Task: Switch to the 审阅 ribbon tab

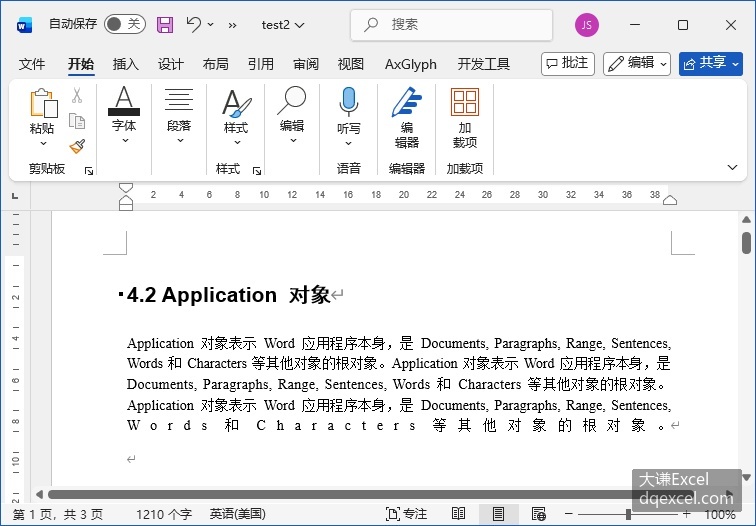Action: point(306,64)
